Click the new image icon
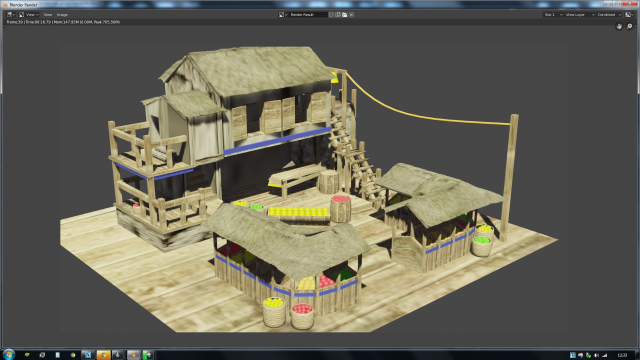 pos(338,15)
